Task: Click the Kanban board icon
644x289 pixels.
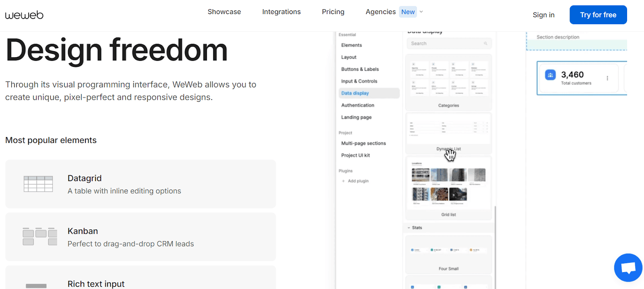Action: tap(40, 237)
